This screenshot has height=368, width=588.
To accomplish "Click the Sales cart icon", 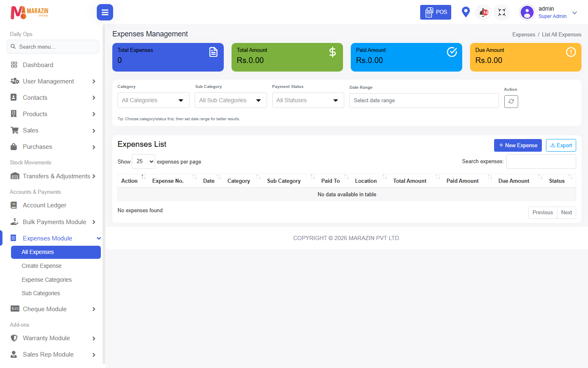I will coord(15,130).
